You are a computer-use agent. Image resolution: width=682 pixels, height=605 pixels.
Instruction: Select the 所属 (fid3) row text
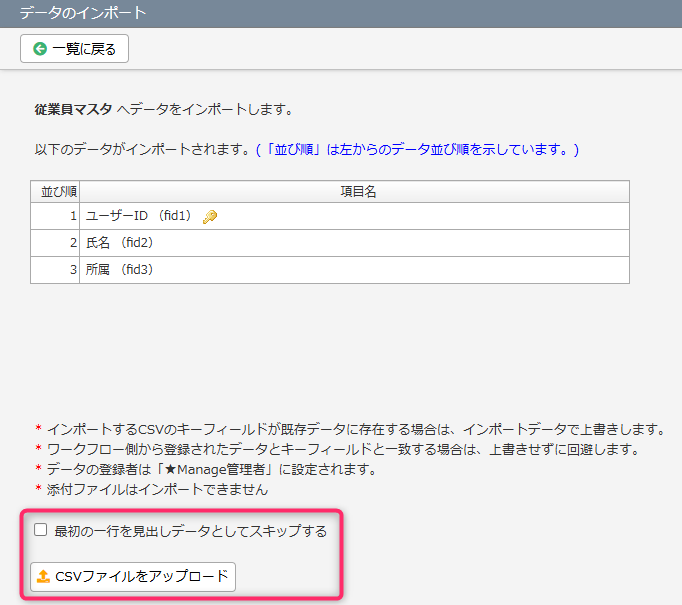click(119, 270)
